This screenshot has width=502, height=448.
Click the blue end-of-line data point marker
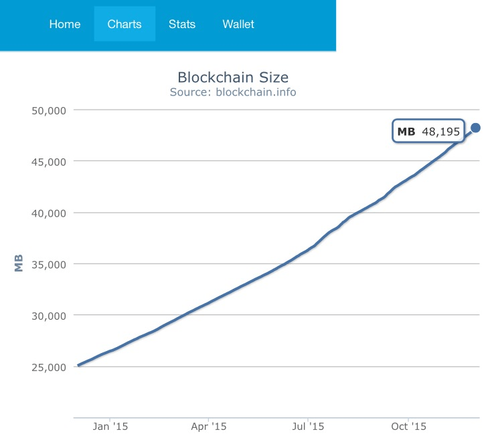point(476,128)
